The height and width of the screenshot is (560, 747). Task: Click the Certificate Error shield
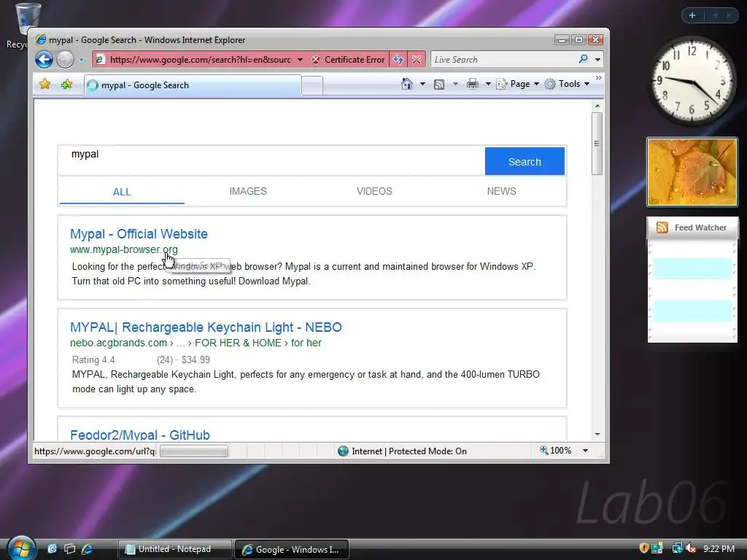[x=348, y=60]
